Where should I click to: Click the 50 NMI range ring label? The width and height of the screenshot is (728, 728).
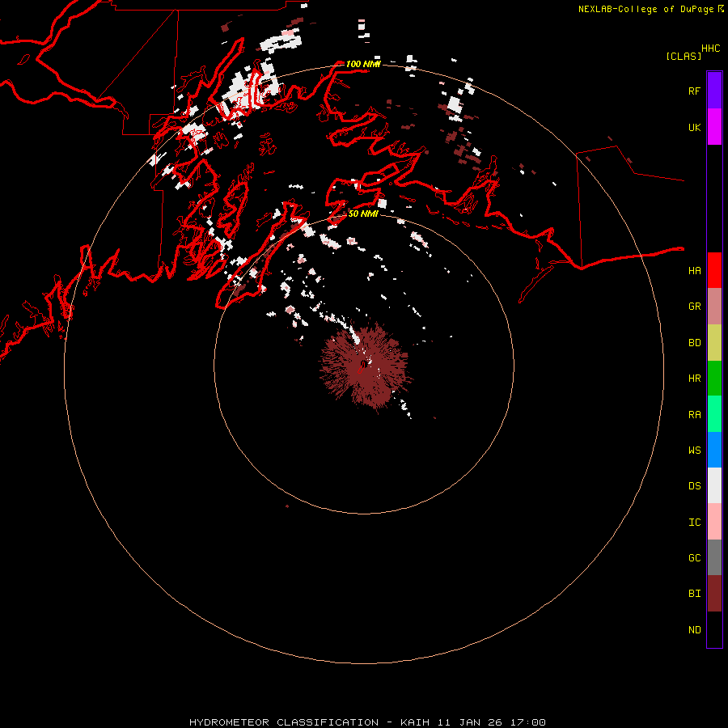click(363, 214)
